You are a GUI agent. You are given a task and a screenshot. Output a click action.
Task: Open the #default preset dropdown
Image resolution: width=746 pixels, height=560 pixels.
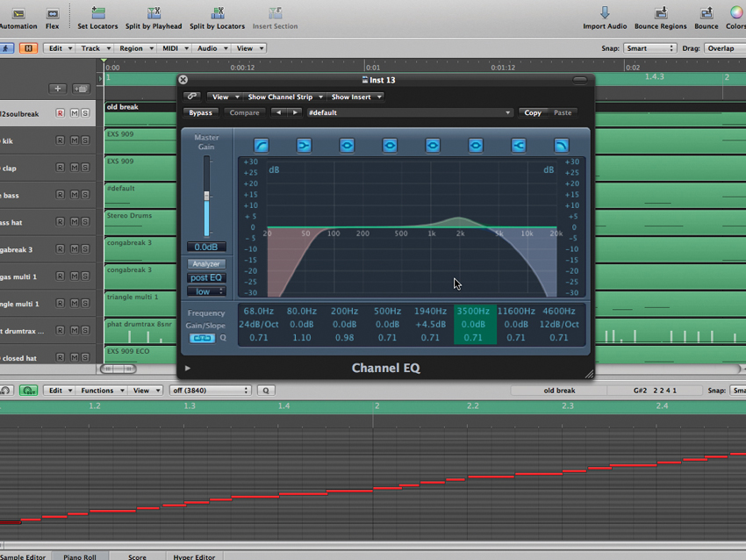coord(410,112)
